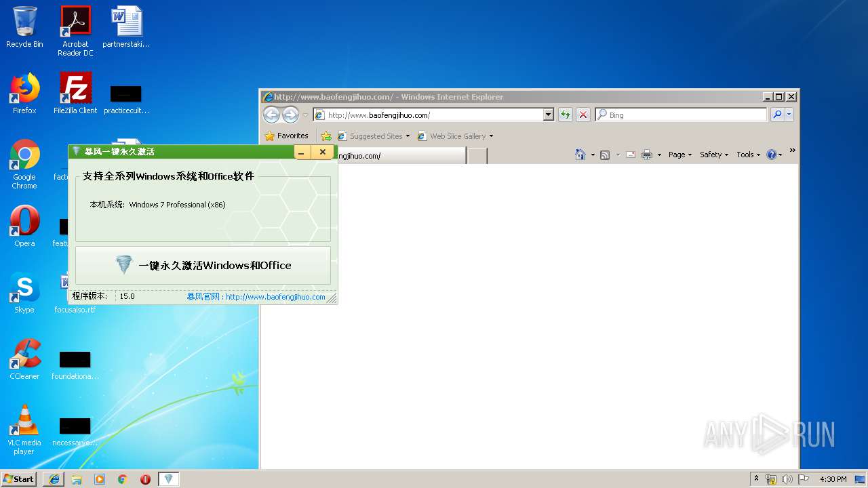Open the Page menu
868x488 pixels.
click(680, 155)
